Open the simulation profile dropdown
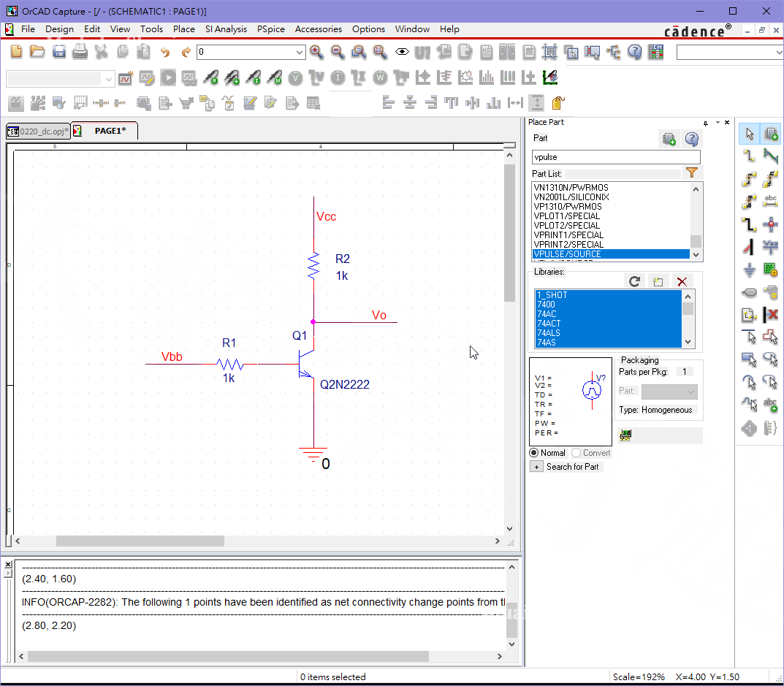This screenshot has width=784, height=686. pyautogui.click(x=108, y=78)
